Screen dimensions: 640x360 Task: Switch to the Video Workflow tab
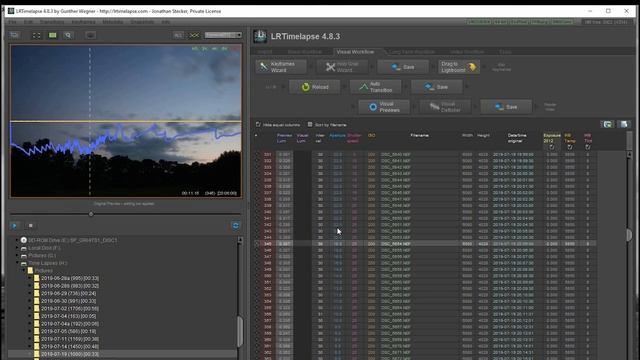tap(467, 52)
